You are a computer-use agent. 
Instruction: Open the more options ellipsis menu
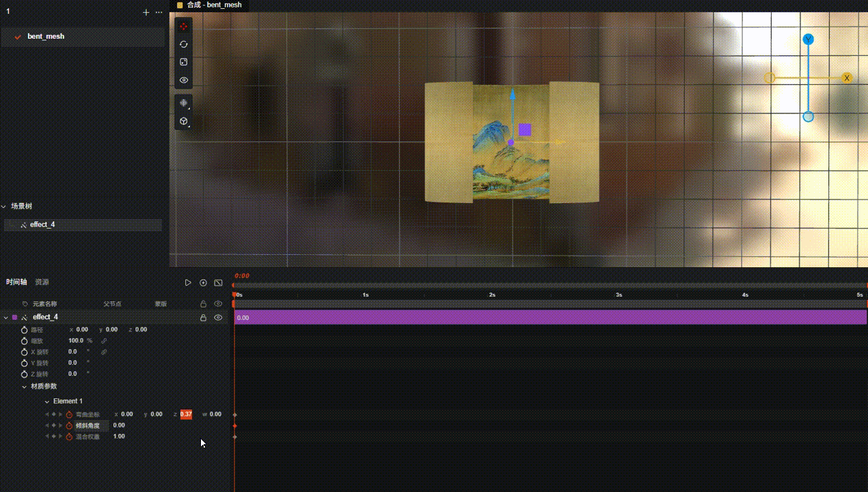point(159,12)
